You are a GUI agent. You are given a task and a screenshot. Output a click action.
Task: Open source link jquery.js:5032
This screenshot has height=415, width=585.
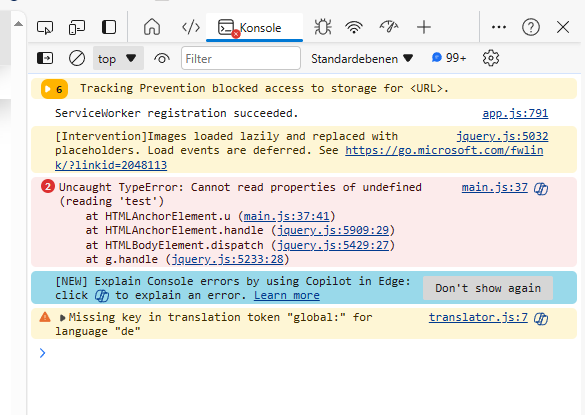click(502, 136)
